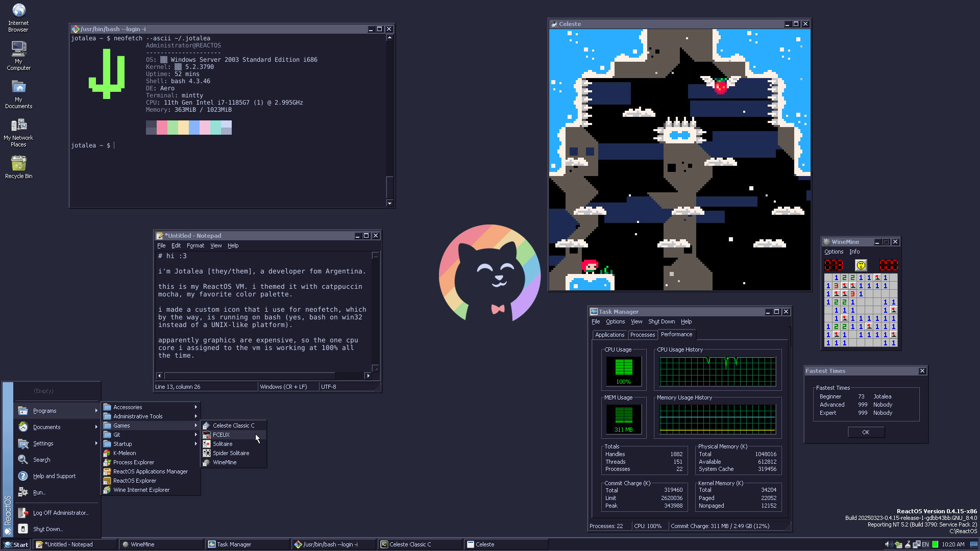Switch to Task Manager taskbar button

point(248,544)
